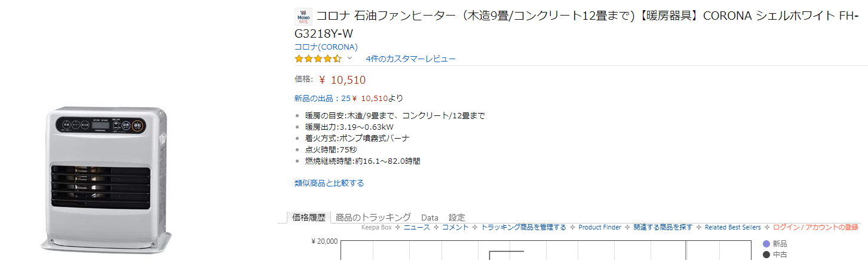868x260 pixels.
Task: Expand the star rating dropdown chevron
Action: point(350,59)
